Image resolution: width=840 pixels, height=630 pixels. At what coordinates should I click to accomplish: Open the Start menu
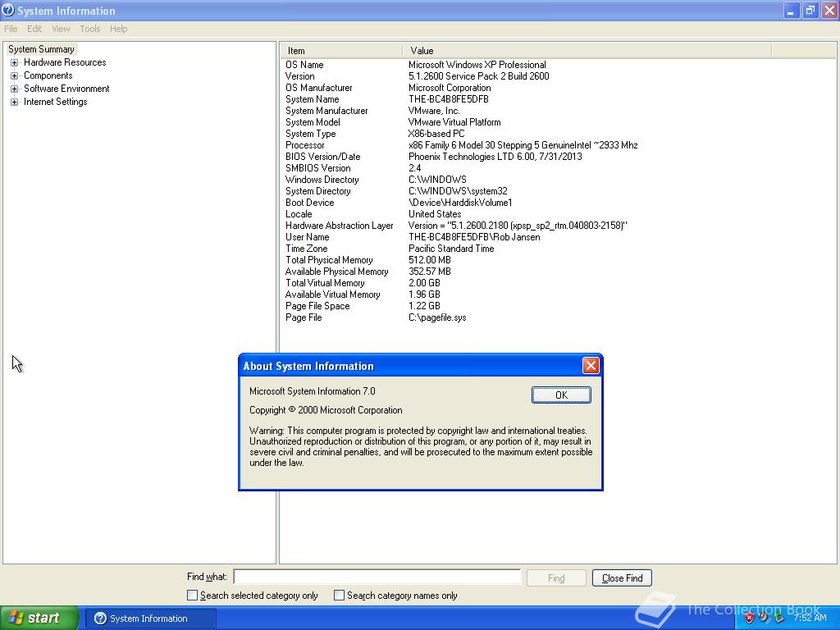pos(39,618)
